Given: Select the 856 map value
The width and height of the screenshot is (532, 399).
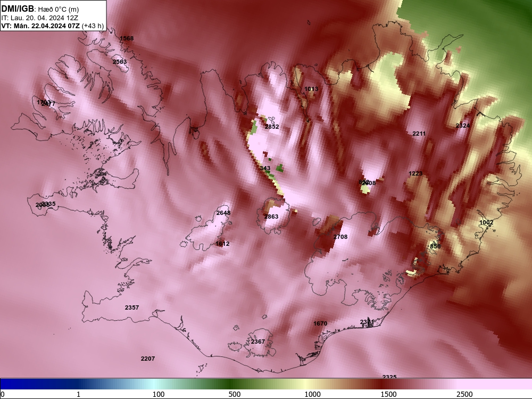Looking at the screenshot, I should tap(435, 246).
